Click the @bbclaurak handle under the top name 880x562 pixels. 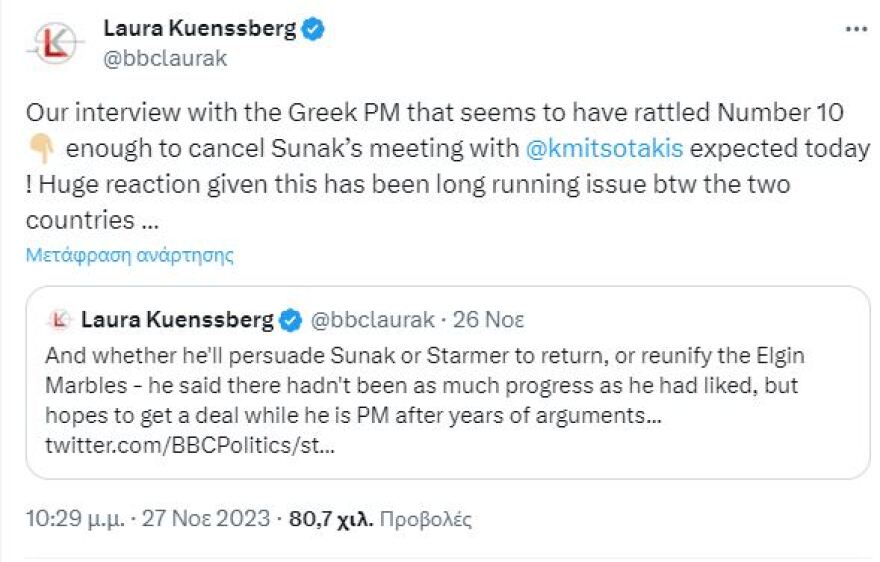click(166, 58)
